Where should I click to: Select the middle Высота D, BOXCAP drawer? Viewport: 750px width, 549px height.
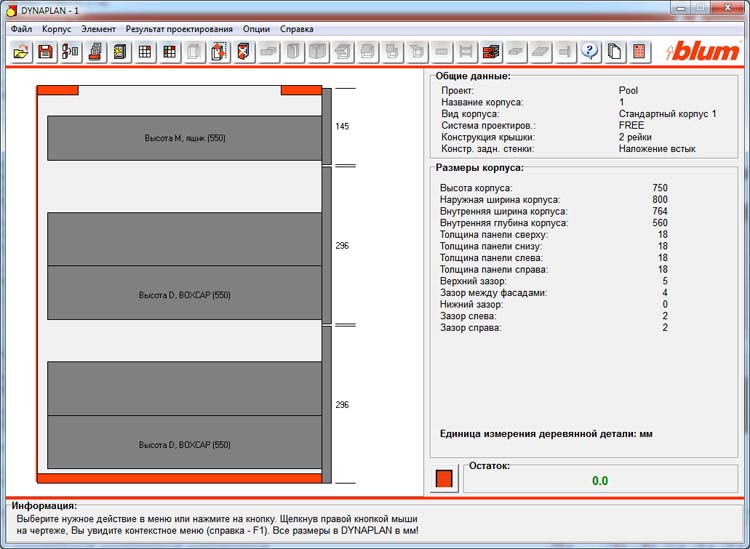tap(185, 294)
